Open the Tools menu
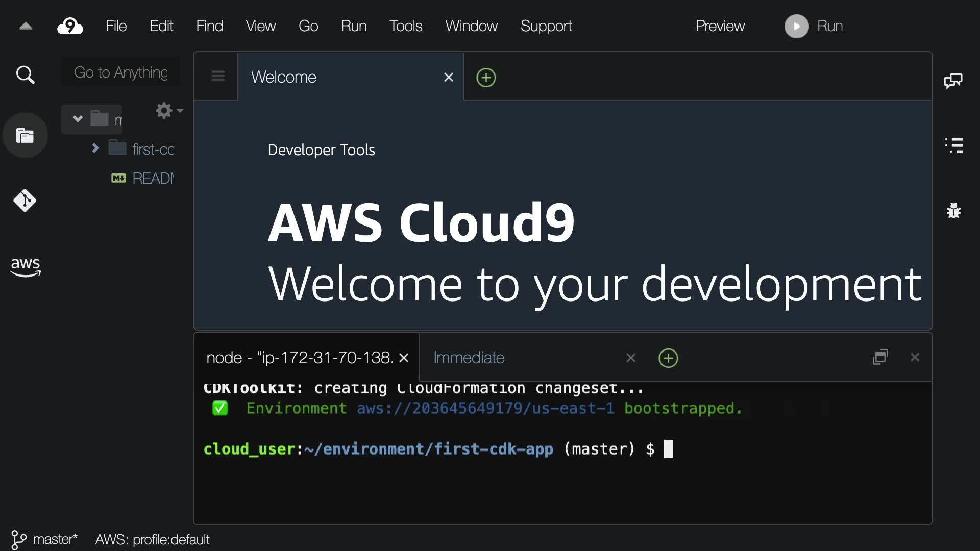The image size is (980, 551). 406,26
